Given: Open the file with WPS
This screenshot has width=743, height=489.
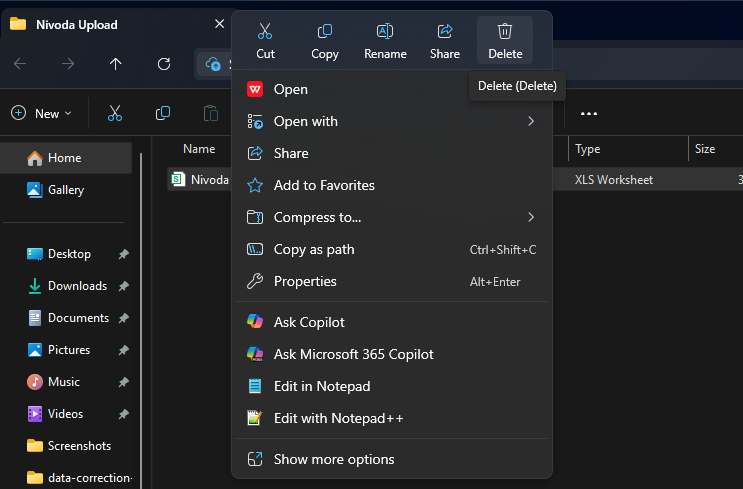Looking at the screenshot, I should point(392,89).
